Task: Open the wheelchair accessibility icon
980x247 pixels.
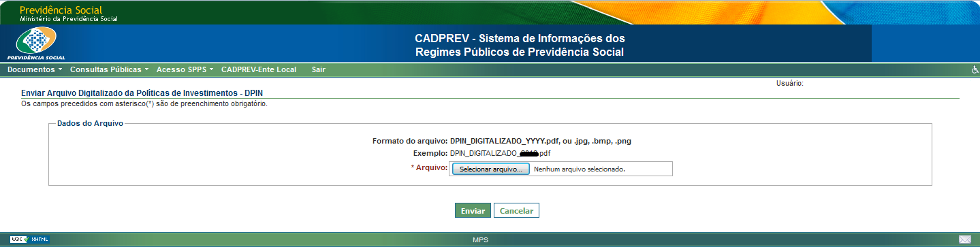Action: pyautogui.click(x=975, y=70)
